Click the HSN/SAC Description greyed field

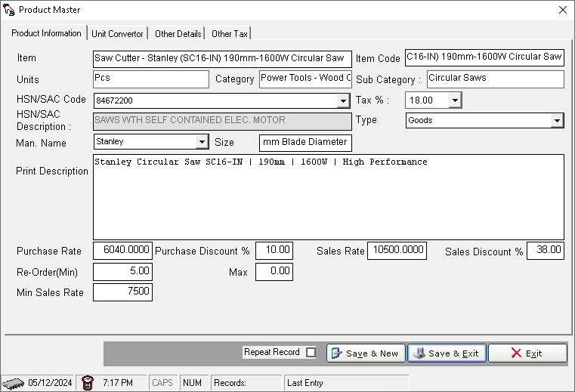point(222,122)
